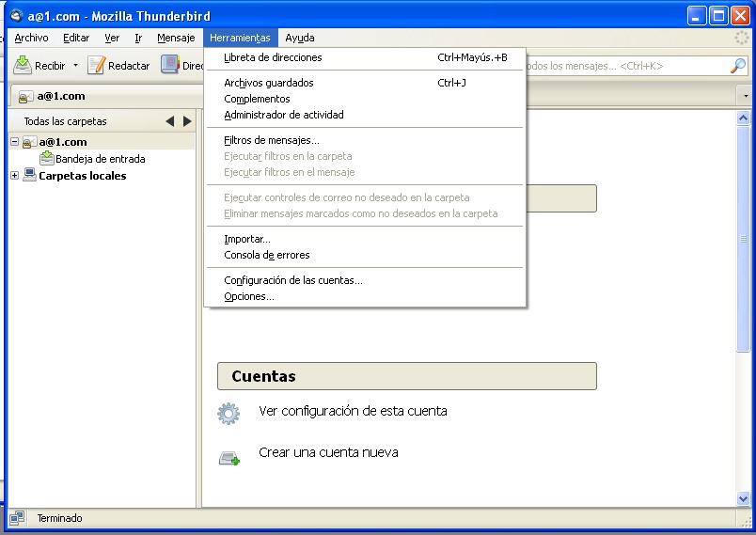Select Bandeja de entrada folder
This screenshot has height=535, width=756.
[x=100, y=159]
